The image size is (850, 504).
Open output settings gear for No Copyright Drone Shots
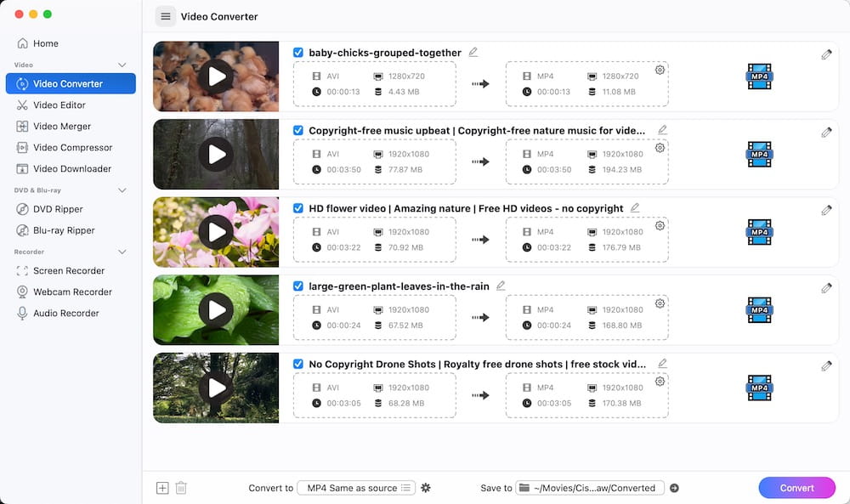coord(660,382)
